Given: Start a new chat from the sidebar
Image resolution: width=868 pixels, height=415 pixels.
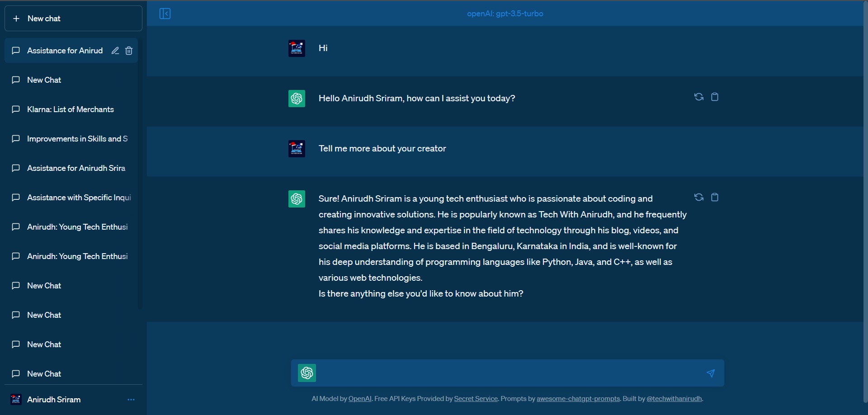Looking at the screenshot, I should tap(73, 19).
